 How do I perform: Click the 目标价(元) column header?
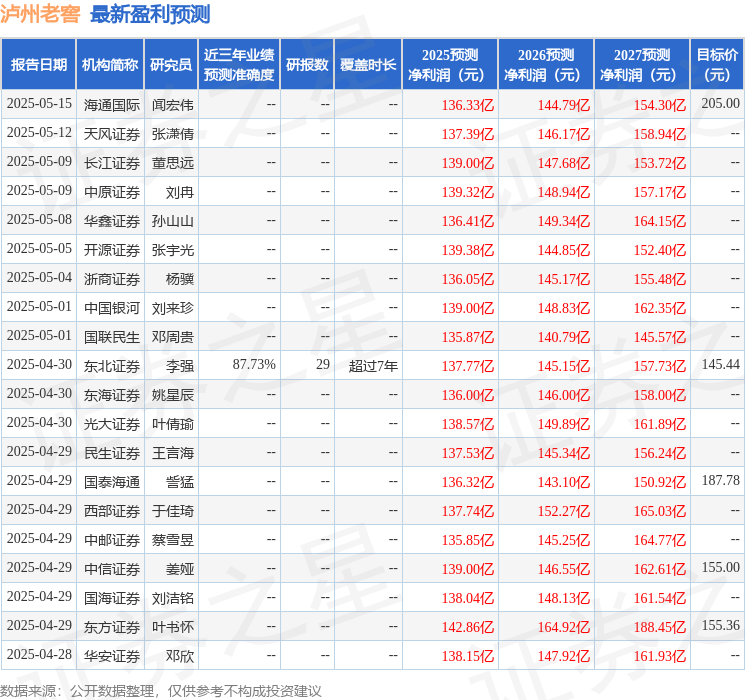point(716,65)
